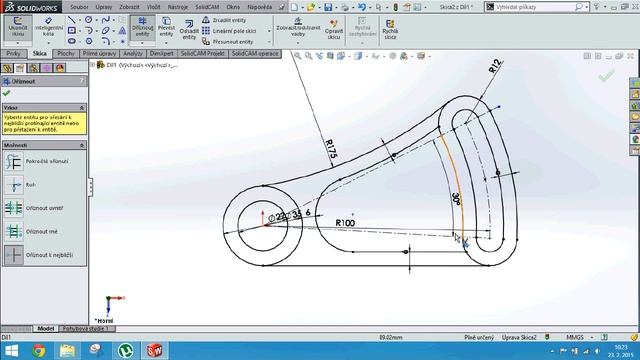Open the ConfigurationManager tab icon
This screenshot has height=360, width=640.
click(33, 68)
